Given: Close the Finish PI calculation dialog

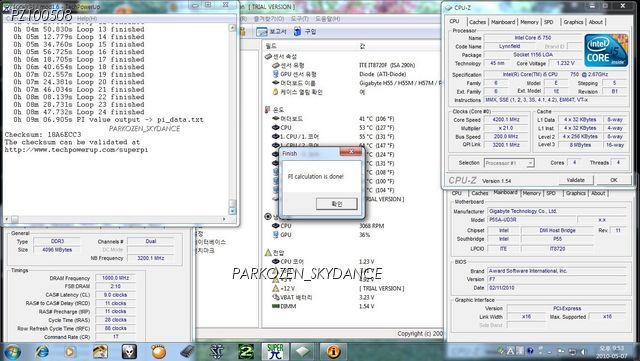Looking at the screenshot, I should click(x=351, y=152).
